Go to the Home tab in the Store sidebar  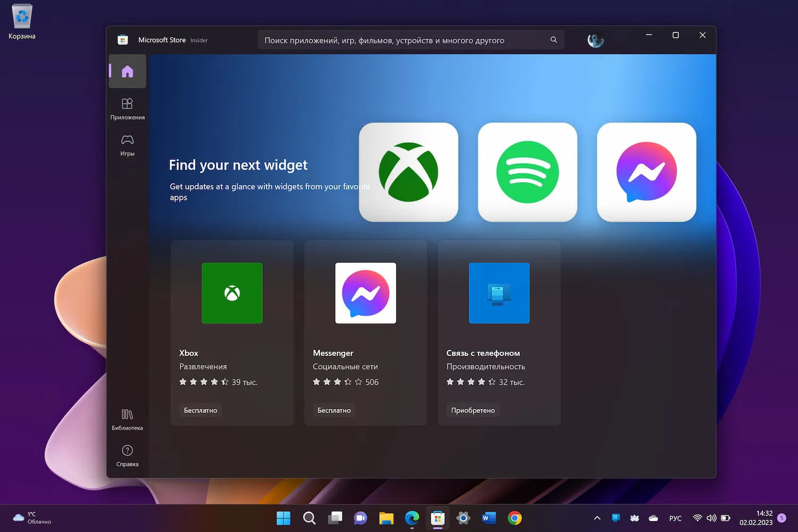coord(127,71)
